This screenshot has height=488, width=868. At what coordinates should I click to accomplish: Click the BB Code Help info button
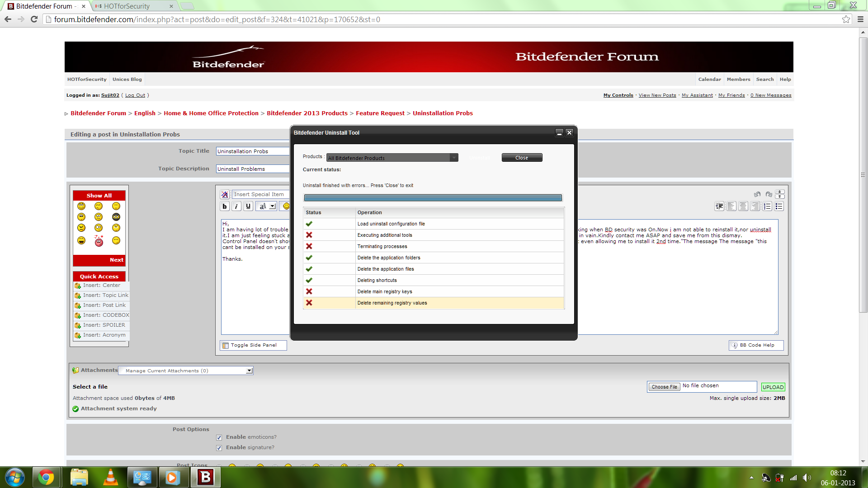tap(756, 345)
